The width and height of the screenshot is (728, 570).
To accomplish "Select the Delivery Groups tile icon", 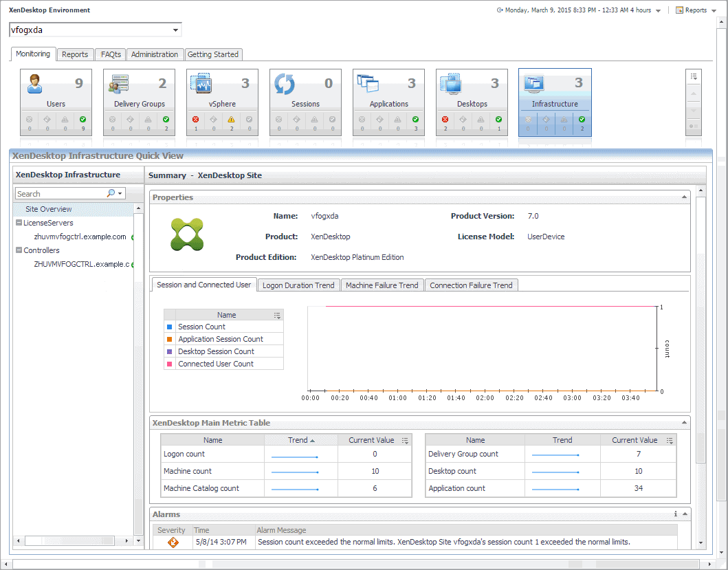I will [x=119, y=84].
